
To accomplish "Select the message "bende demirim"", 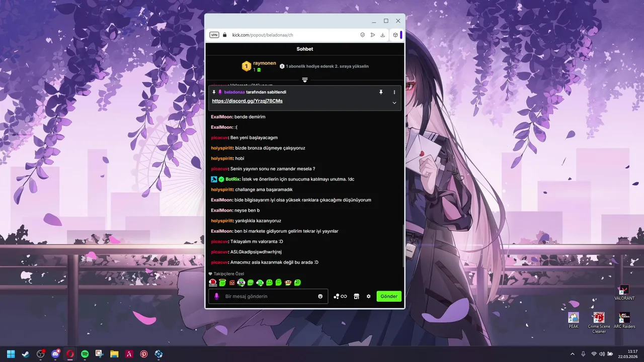I will coord(250,117).
